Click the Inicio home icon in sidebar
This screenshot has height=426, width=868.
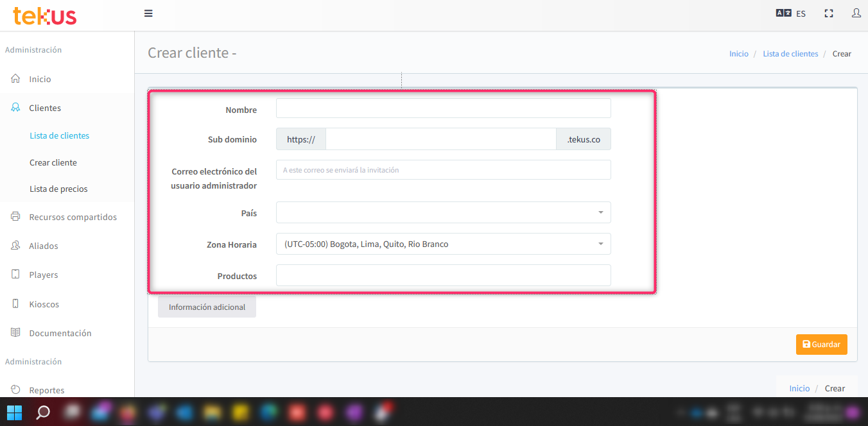(x=16, y=79)
